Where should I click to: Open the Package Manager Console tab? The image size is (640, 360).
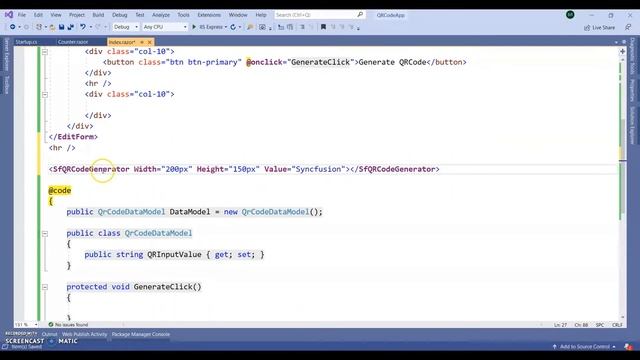pos(141,334)
